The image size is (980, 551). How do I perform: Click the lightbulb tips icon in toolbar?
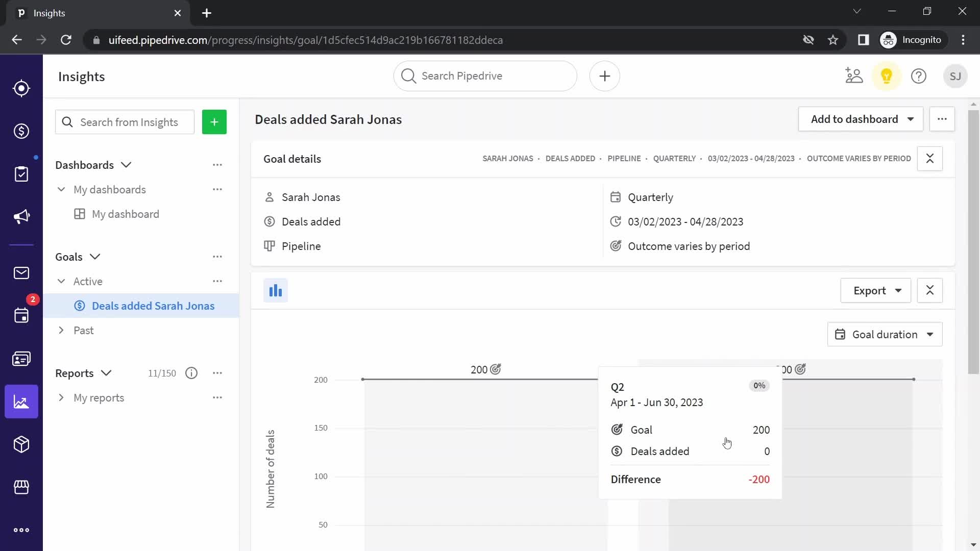click(887, 76)
